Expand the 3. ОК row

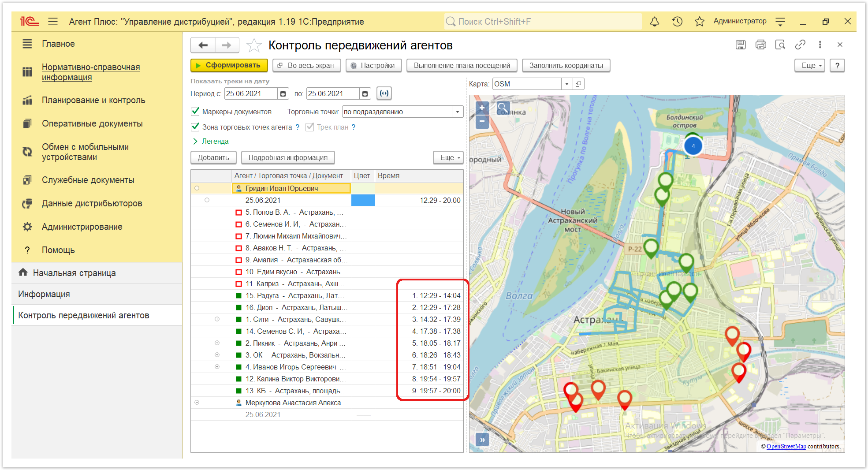coord(217,355)
